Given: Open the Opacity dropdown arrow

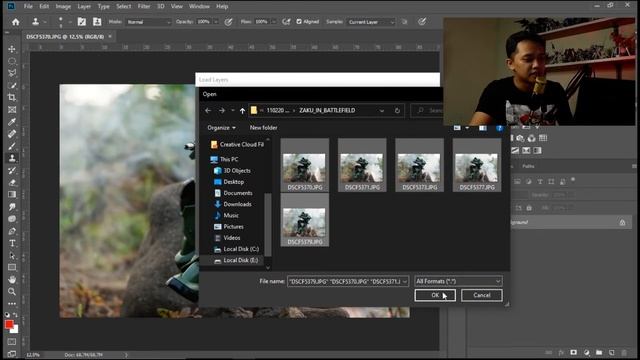Looking at the screenshot, I should tap(216, 22).
